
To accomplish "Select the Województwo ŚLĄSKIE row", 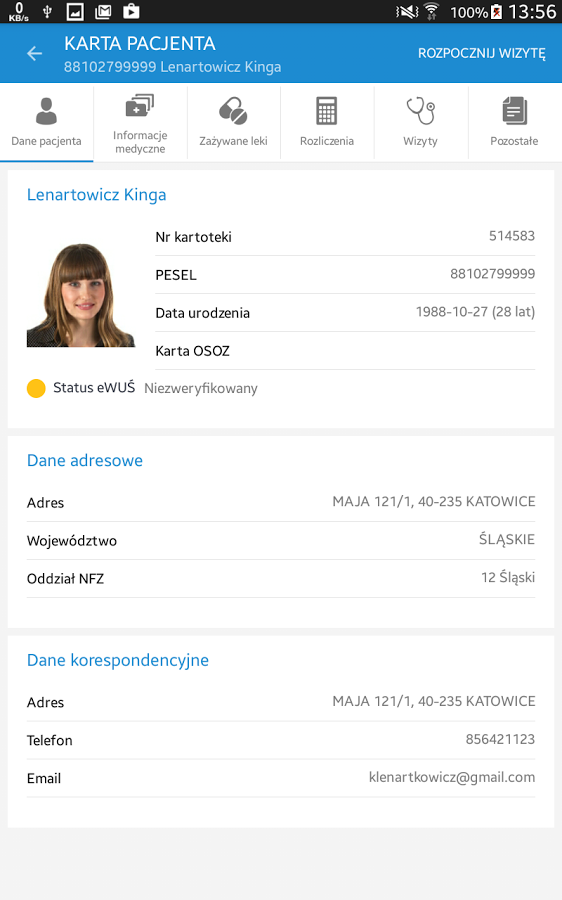I will click(281, 541).
